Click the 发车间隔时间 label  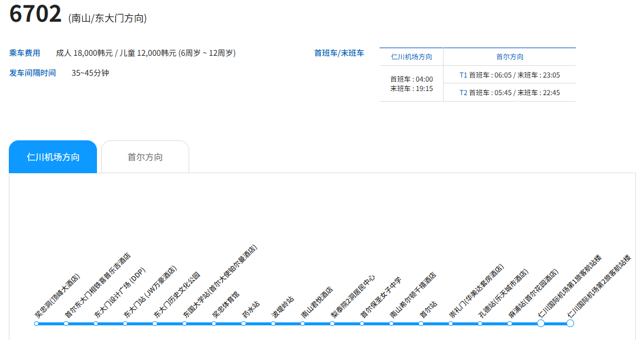point(32,73)
